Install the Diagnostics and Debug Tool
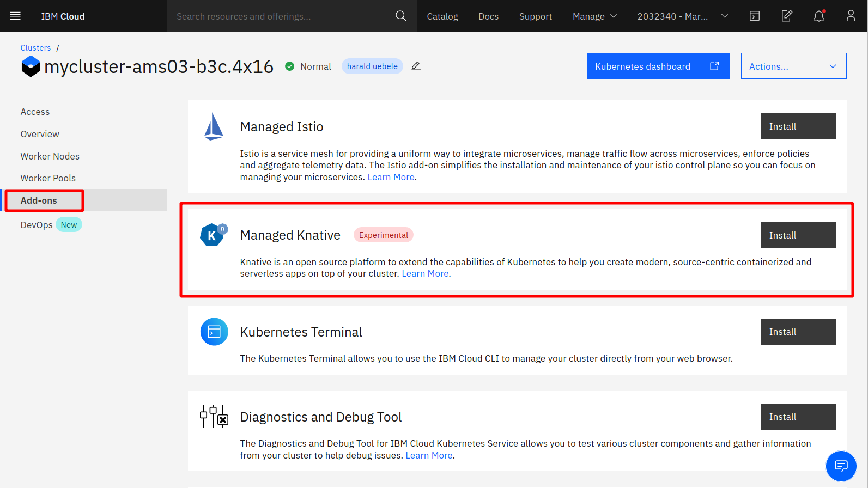 click(x=798, y=417)
